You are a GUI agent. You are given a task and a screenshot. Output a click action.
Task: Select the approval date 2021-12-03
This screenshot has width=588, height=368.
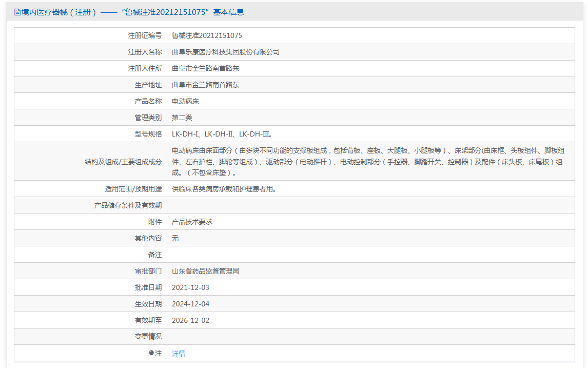coord(190,288)
